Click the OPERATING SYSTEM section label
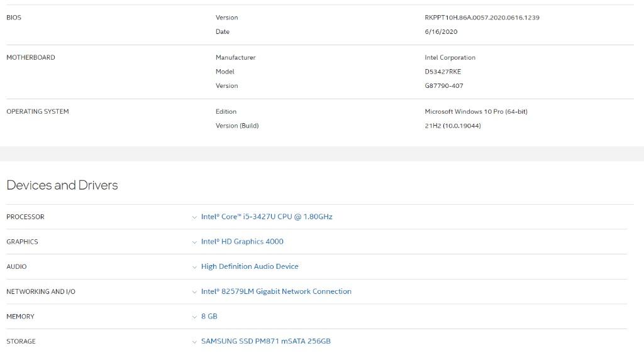Image resolution: width=644 pixels, height=353 pixels. pos(37,112)
